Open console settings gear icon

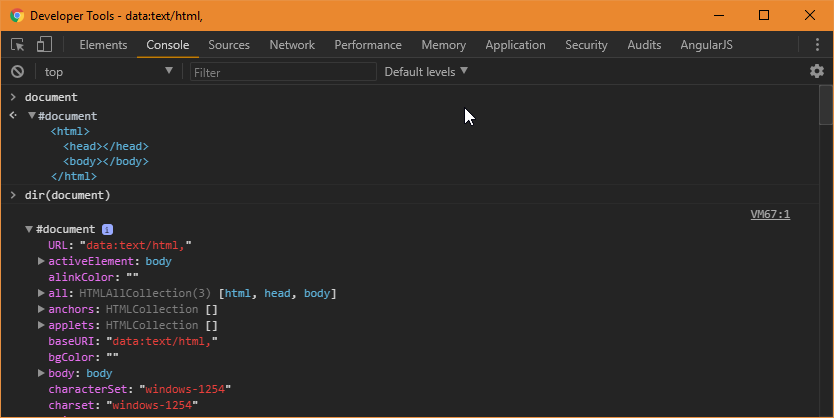pos(817,71)
